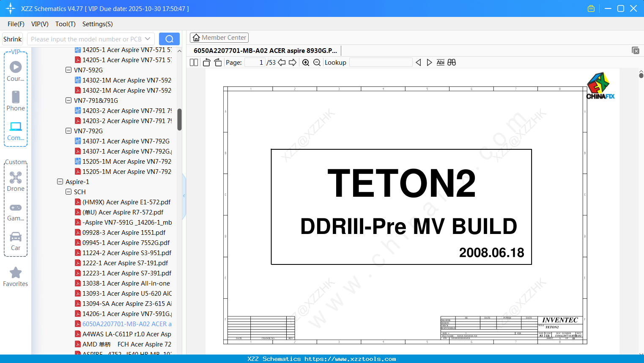The image size is (644, 363).
Task: Open 11224-2 Acer Aspire S3-951.pdf
Action: click(x=123, y=253)
